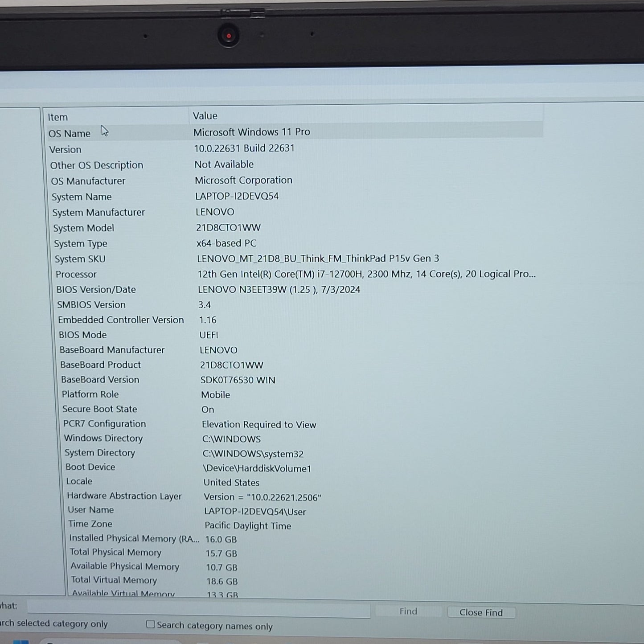Image resolution: width=644 pixels, height=644 pixels.
Task: Click the greyed Find button
Action: (x=408, y=611)
